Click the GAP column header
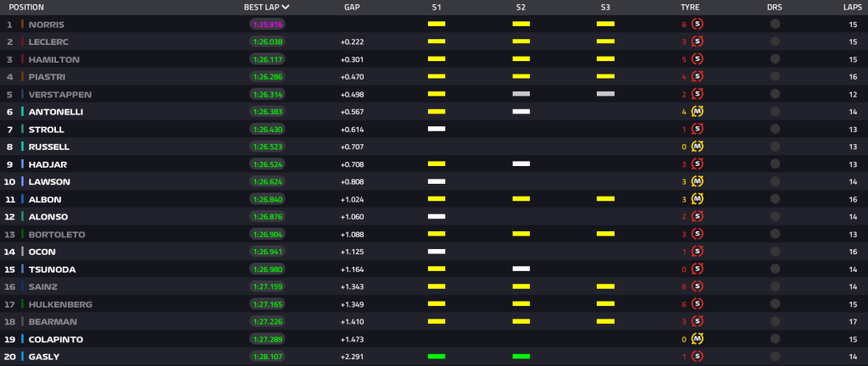 pos(352,7)
